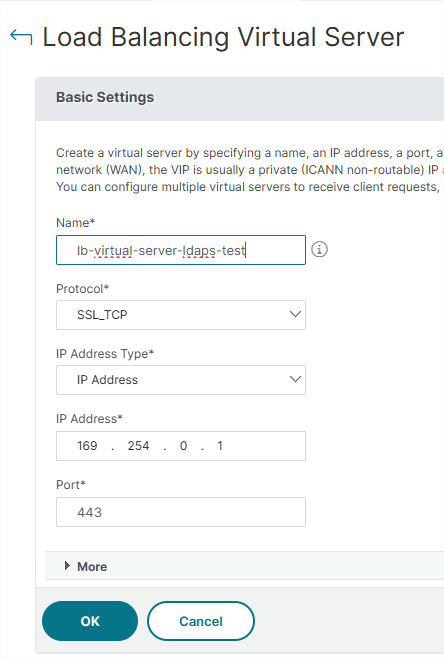Select the last IP octet 1
This screenshot has height=658, width=444.
(x=220, y=446)
